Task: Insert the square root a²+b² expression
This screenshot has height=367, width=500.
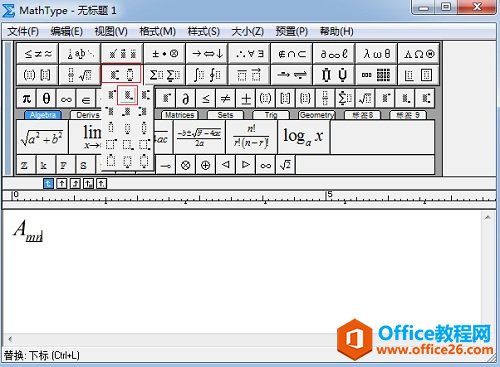Action: 42,137
